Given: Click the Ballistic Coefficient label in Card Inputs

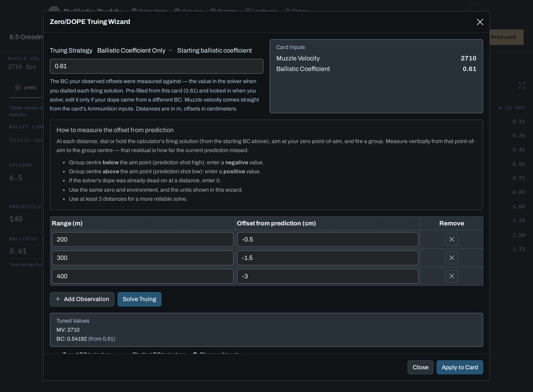Looking at the screenshot, I should point(303,69).
